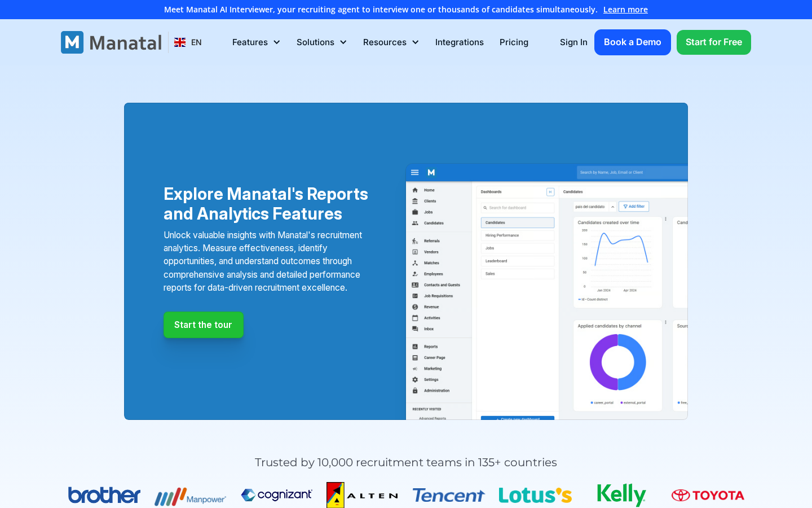Open the Pricing page
The image size is (812, 508).
pos(514,42)
